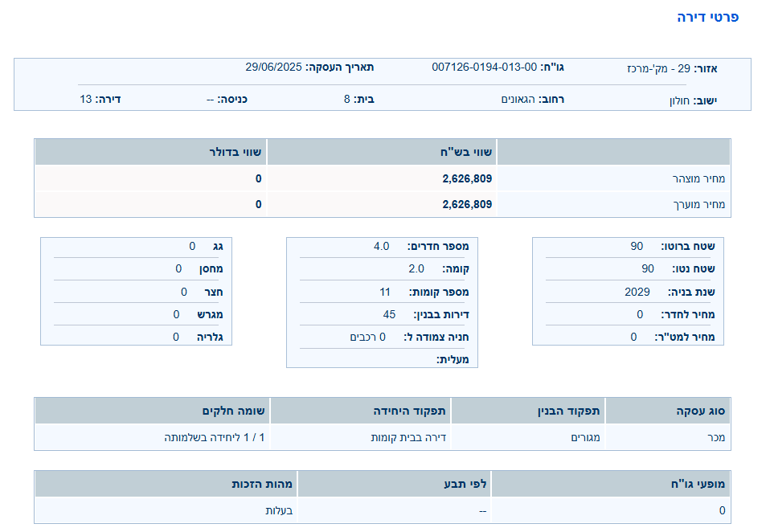The width and height of the screenshot is (770, 532).
Task: Click the 'מופעי גו"ח' value 0
Action: click(722, 511)
